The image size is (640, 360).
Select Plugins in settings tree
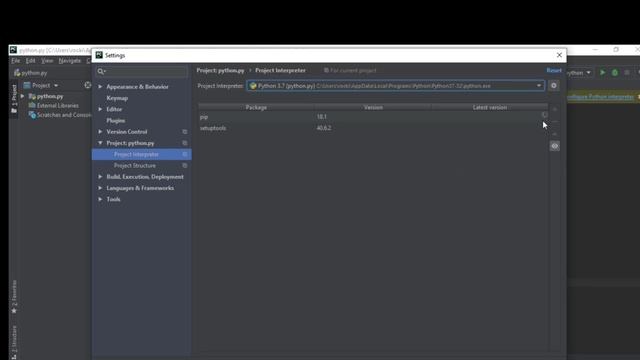(116, 120)
